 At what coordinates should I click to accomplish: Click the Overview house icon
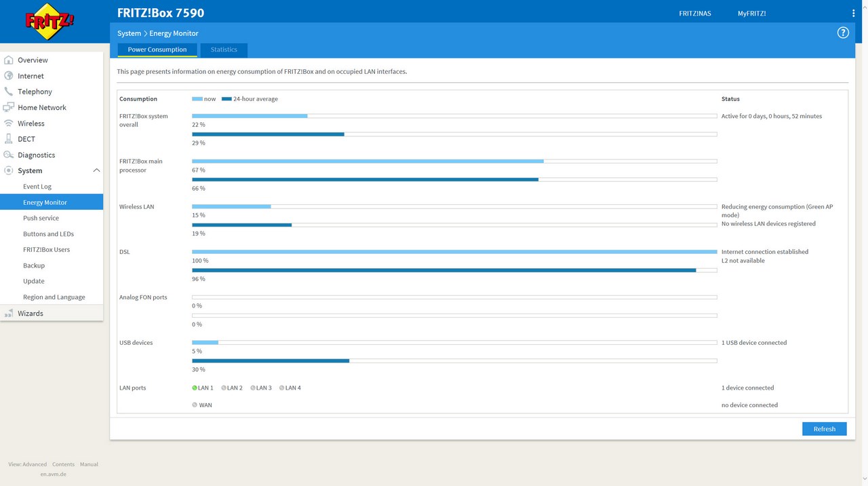pyautogui.click(x=9, y=60)
